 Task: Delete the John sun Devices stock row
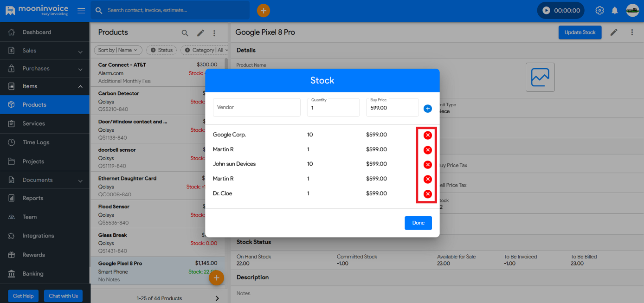428,165
